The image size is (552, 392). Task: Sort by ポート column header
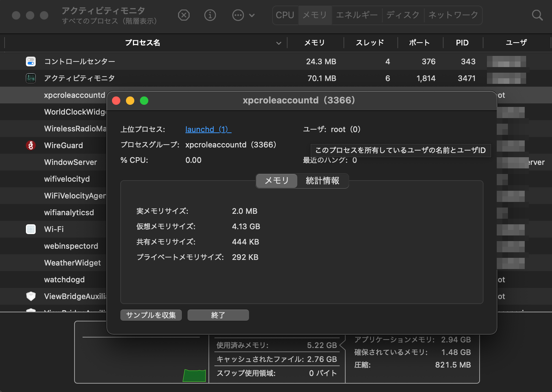point(419,43)
